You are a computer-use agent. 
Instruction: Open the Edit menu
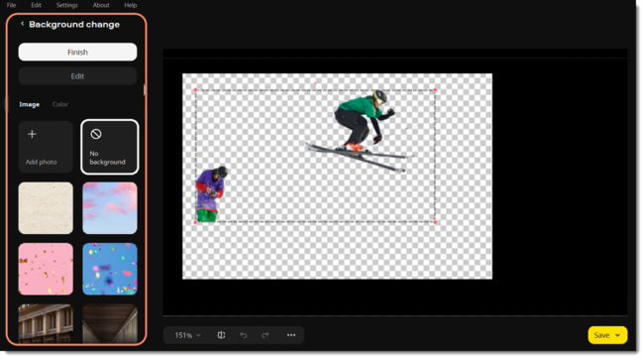pos(36,5)
